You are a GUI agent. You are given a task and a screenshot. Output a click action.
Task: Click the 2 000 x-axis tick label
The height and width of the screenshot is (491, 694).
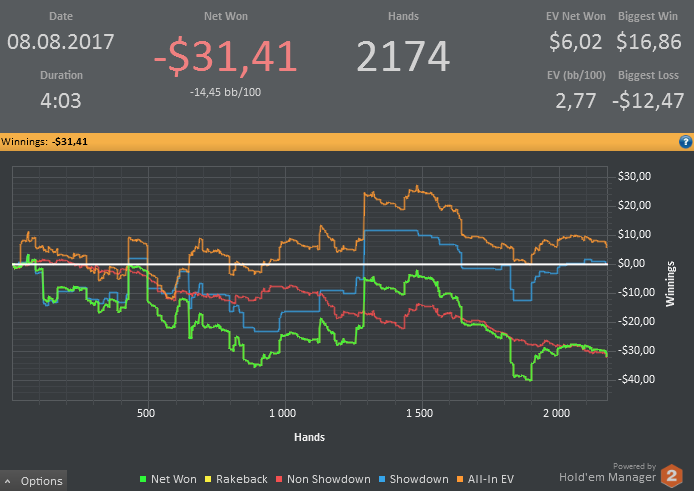tap(556, 414)
